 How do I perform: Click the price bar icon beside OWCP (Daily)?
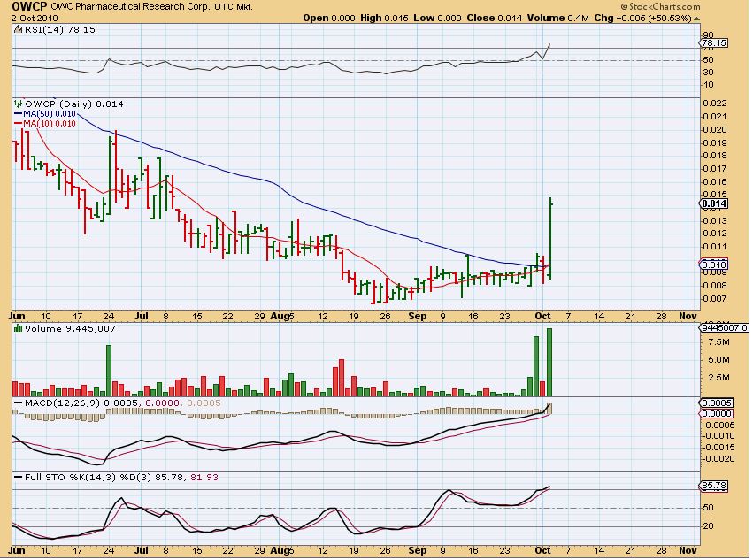[x=19, y=104]
